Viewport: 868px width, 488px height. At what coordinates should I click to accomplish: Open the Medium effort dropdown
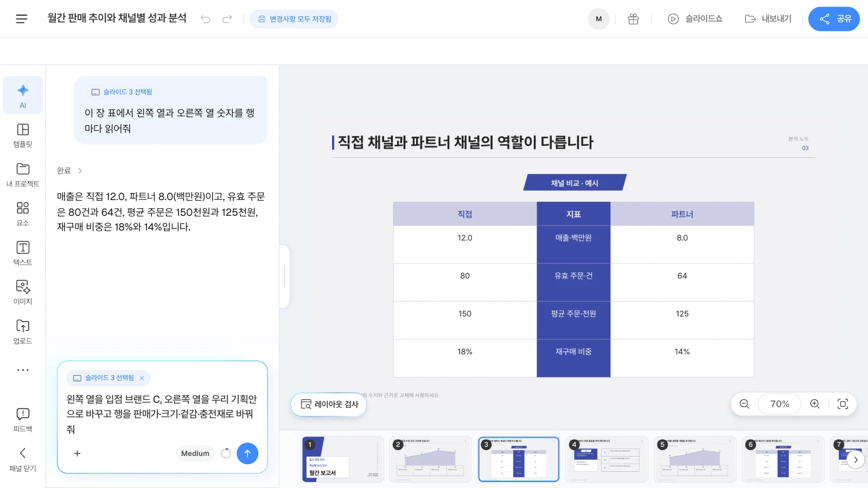(195, 453)
